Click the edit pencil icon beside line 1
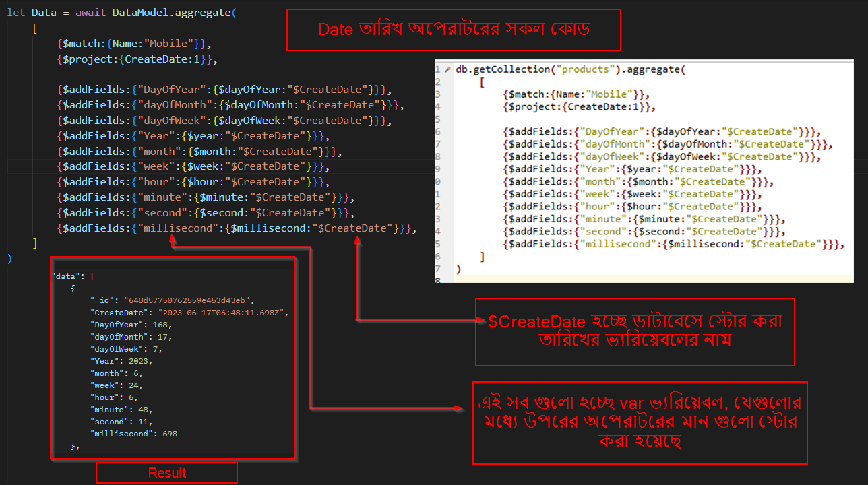This screenshot has width=868, height=485. coord(447,69)
